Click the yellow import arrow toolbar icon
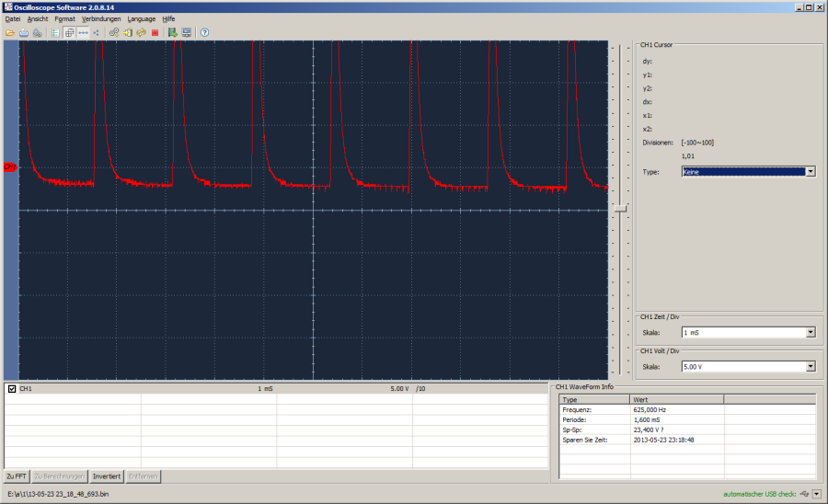The image size is (828, 504). 128,32
